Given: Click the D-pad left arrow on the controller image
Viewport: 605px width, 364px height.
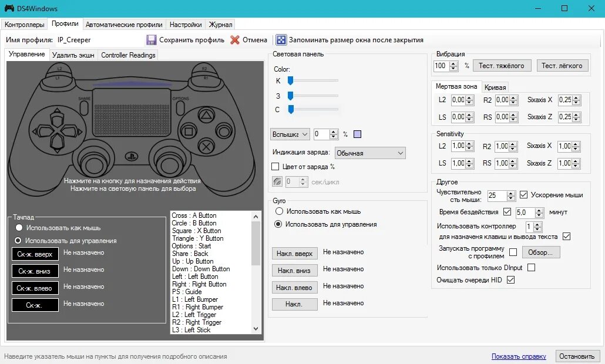Looking at the screenshot, I should coord(42,132).
